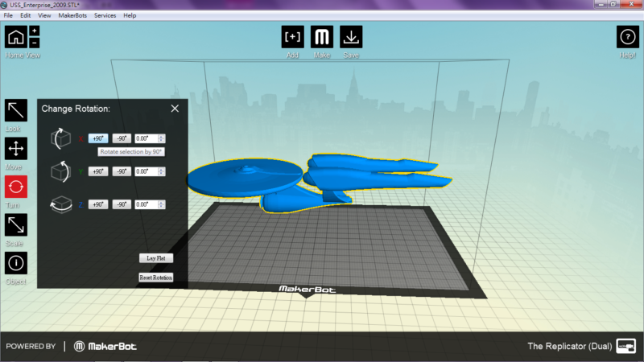The width and height of the screenshot is (644, 362).
Task: Click the X-axis rotation cube icon
Action: coord(61,138)
